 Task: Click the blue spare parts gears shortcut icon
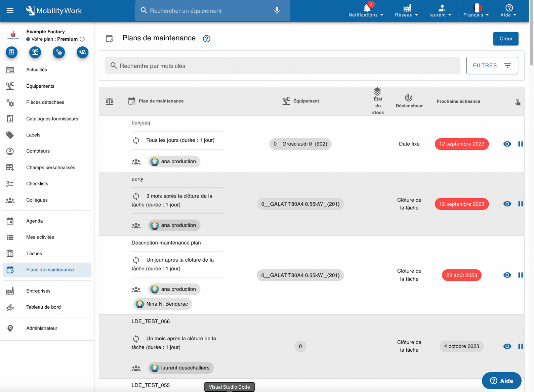tap(59, 52)
